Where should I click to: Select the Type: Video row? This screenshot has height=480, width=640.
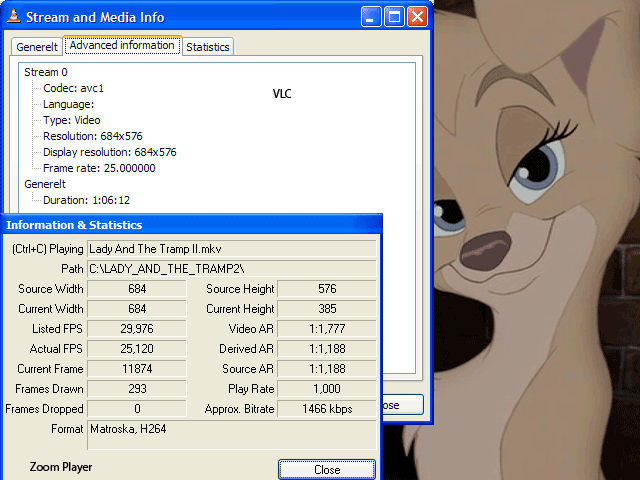point(72,120)
